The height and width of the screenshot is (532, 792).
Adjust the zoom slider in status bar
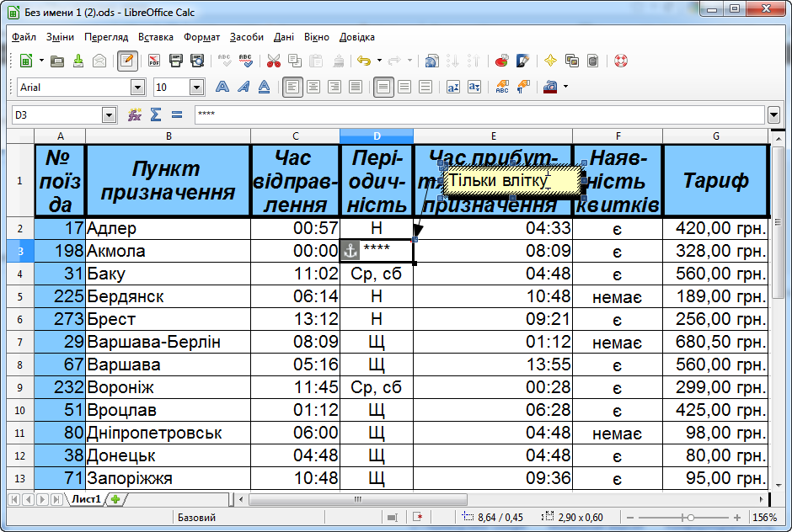[x=690, y=518]
